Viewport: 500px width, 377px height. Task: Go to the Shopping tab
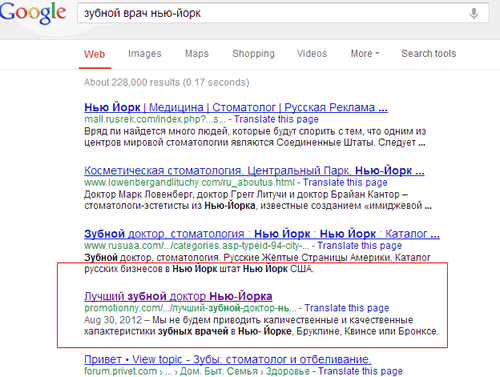pyautogui.click(x=253, y=54)
